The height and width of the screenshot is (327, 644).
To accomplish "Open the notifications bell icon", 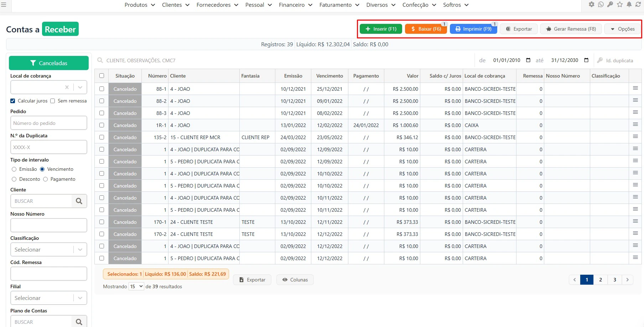I will [x=629, y=5].
